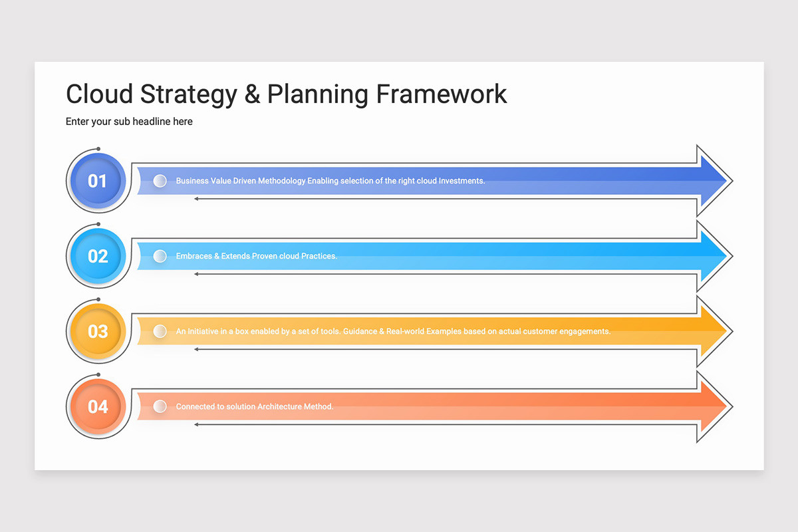The image size is (798, 532).
Task: Select the orange 04 numbered circle
Action: point(98,406)
